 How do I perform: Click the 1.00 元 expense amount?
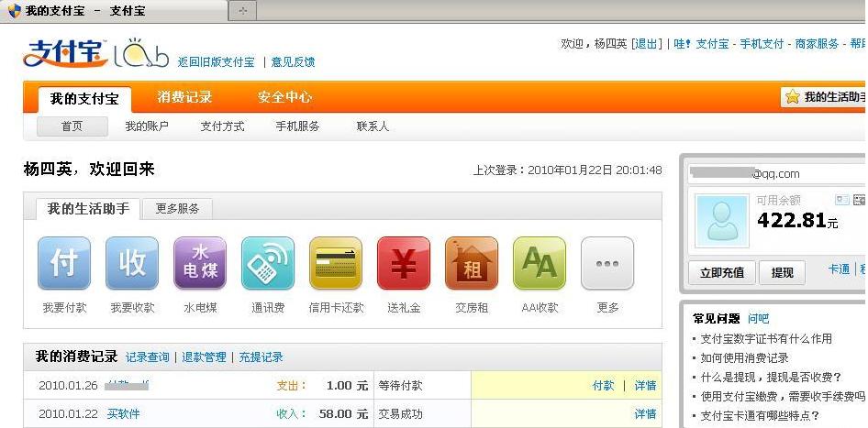pos(347,386)
